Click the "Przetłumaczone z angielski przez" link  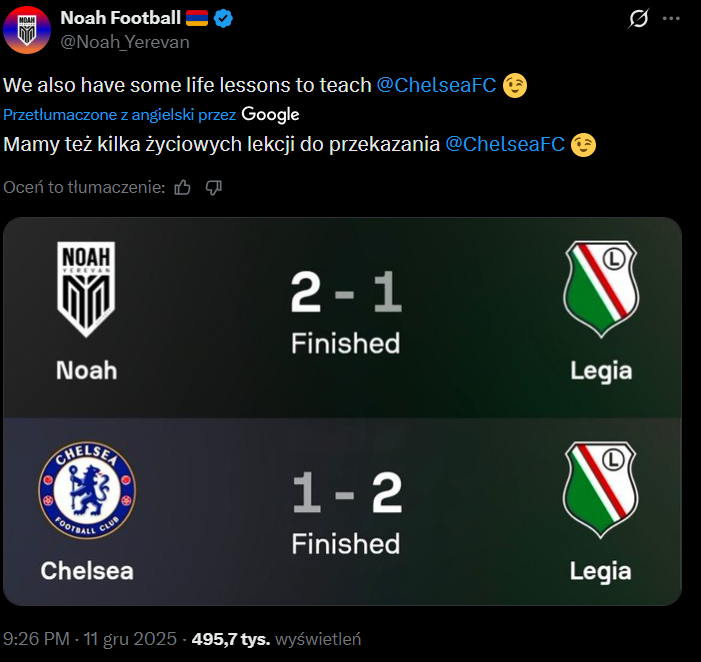[120, 115]
